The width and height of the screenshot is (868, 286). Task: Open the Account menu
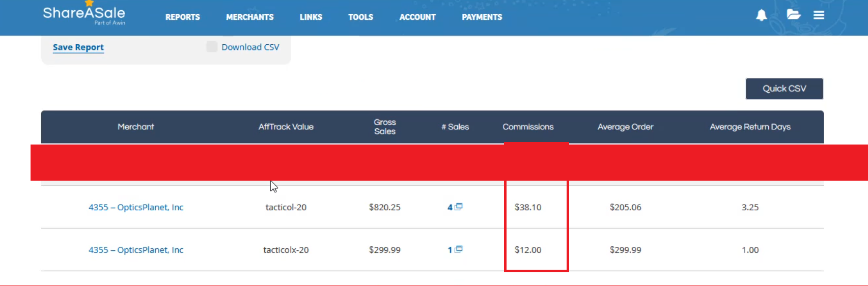click(418, 17)
